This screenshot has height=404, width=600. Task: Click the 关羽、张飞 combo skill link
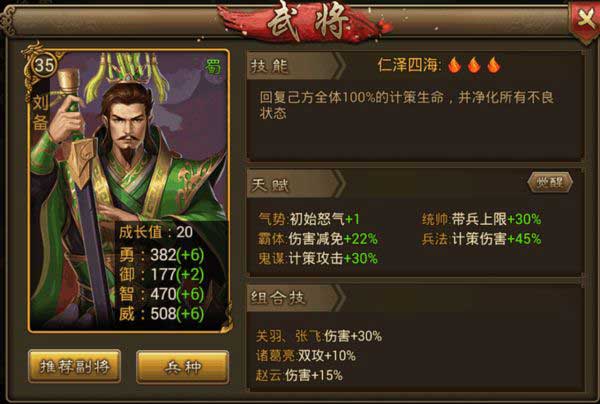(x=290, y=336)
